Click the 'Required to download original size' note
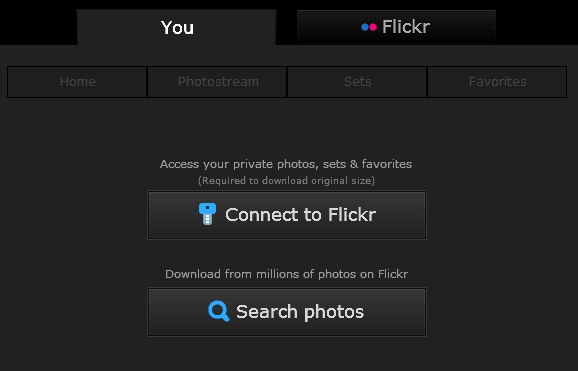 [286, 181]
